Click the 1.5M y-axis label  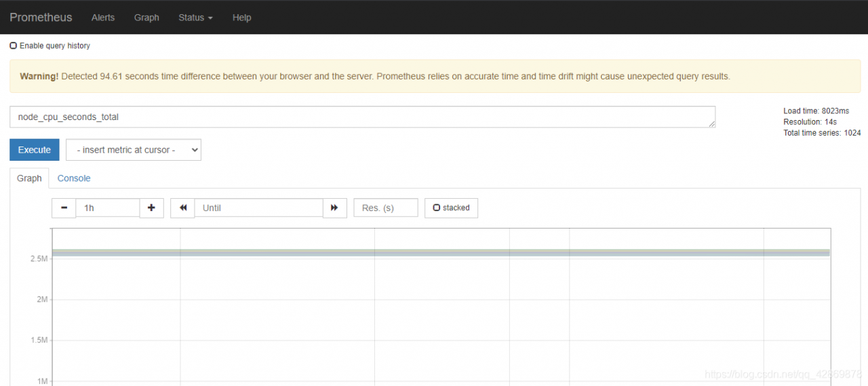(39, 341)
